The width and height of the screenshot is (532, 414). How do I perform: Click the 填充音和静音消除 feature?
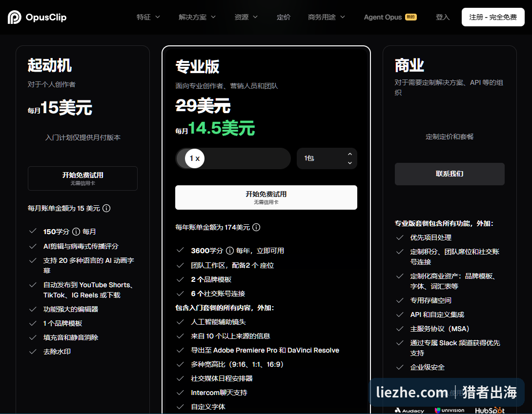coord(71,337)
